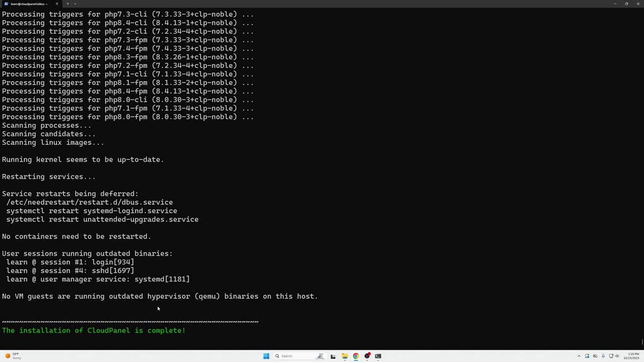Screen dimensions: 644x362
Task: Click 'Processing triggers for php7.3-fpm' line
Action: pos(128,40)
